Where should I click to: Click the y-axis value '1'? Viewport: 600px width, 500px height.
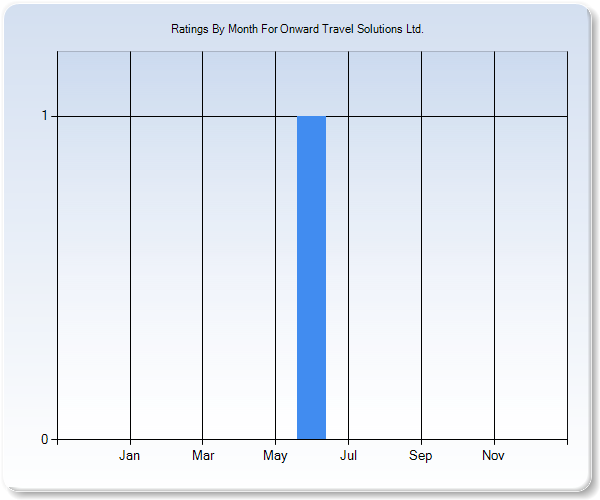45,115
